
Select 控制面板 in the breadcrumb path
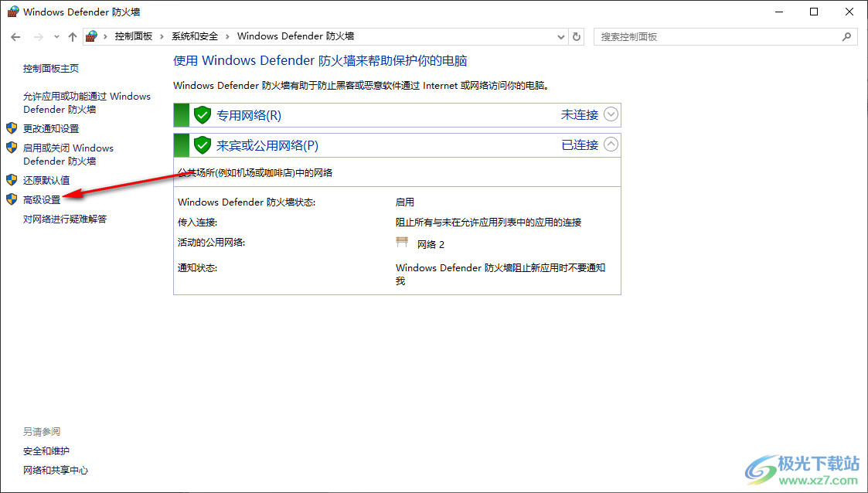tap(134, 36)
